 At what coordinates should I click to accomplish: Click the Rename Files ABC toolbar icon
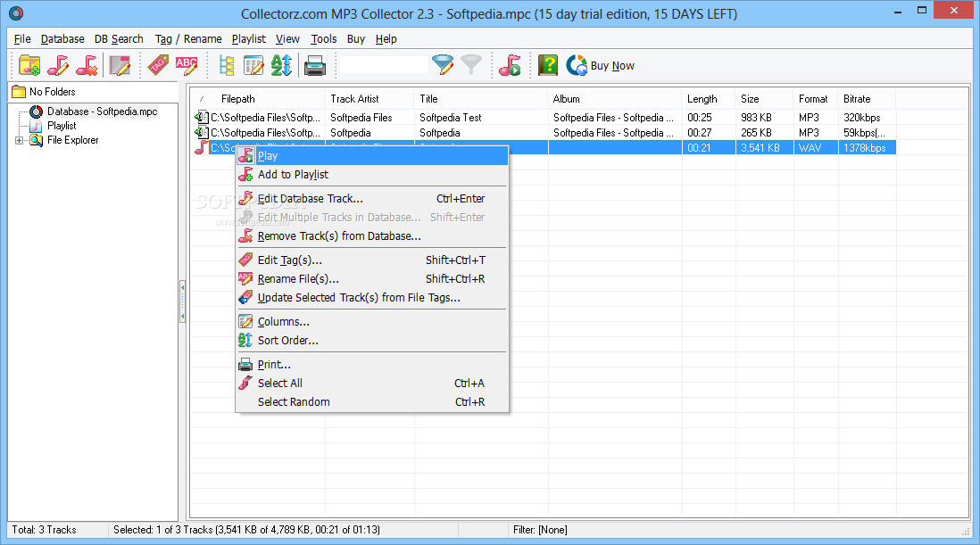187,65
